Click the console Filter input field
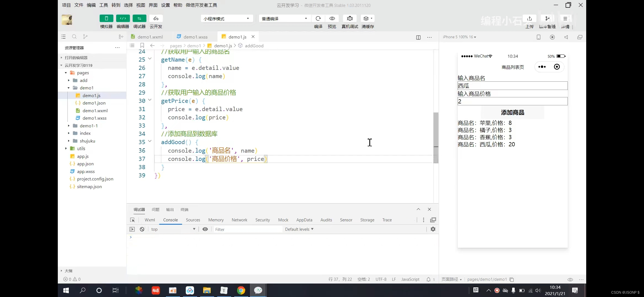 pos(248,229)
